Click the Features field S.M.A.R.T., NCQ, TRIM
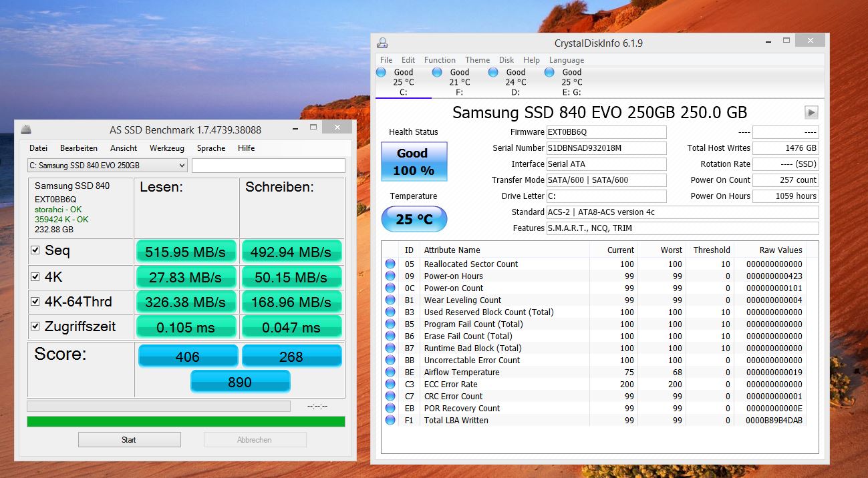 [682, 228]
